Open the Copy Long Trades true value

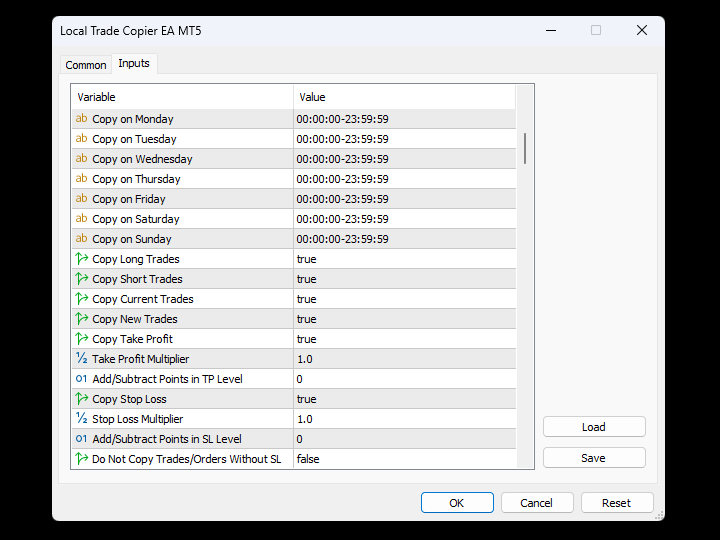click(x=405, y=259)
